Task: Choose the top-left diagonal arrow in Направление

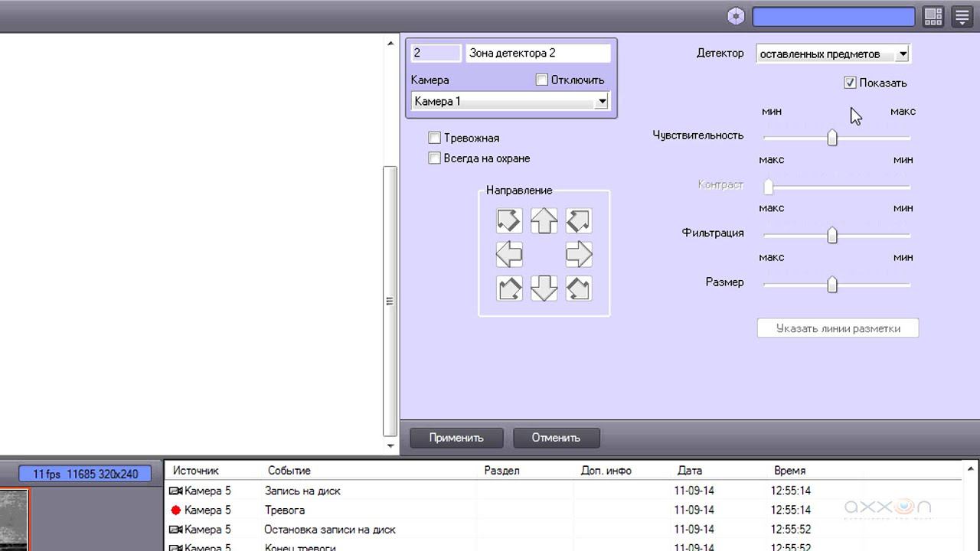Action: click(x=509, y=220)
